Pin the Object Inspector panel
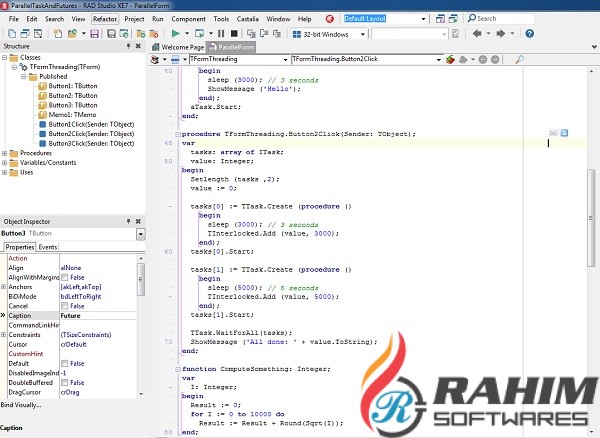The width and height of the screenshot is (600, 438). click(129, 221)
